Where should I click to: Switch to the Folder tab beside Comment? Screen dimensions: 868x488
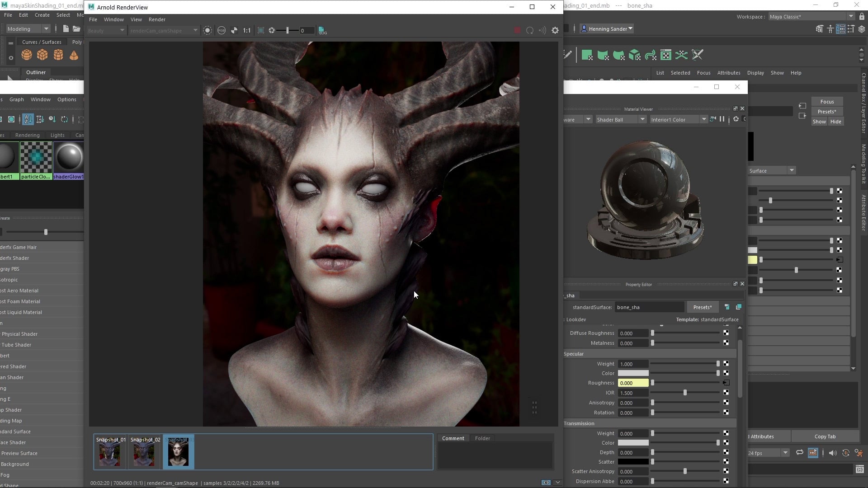[482, 438]
